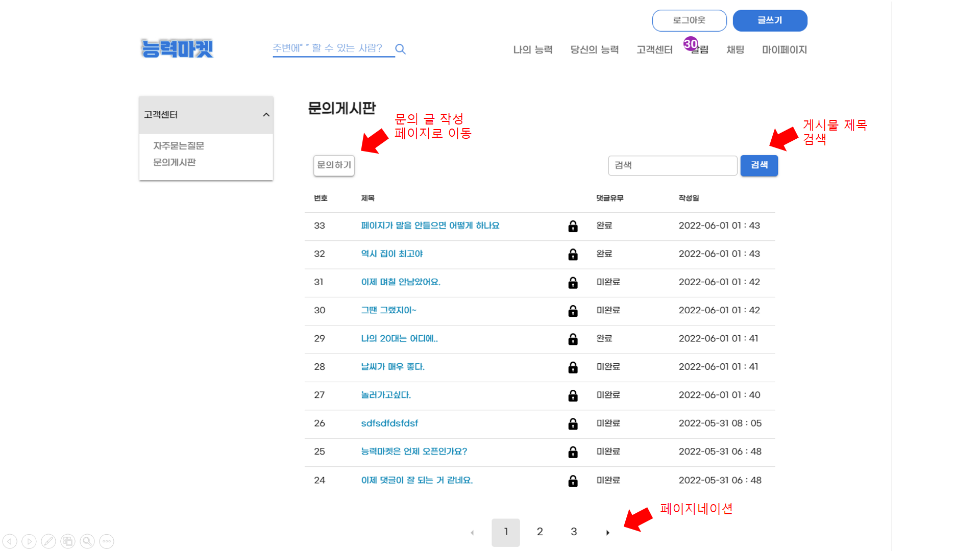
Task: Click 미완료 status of post 31
Action: [x=608, y=282]
